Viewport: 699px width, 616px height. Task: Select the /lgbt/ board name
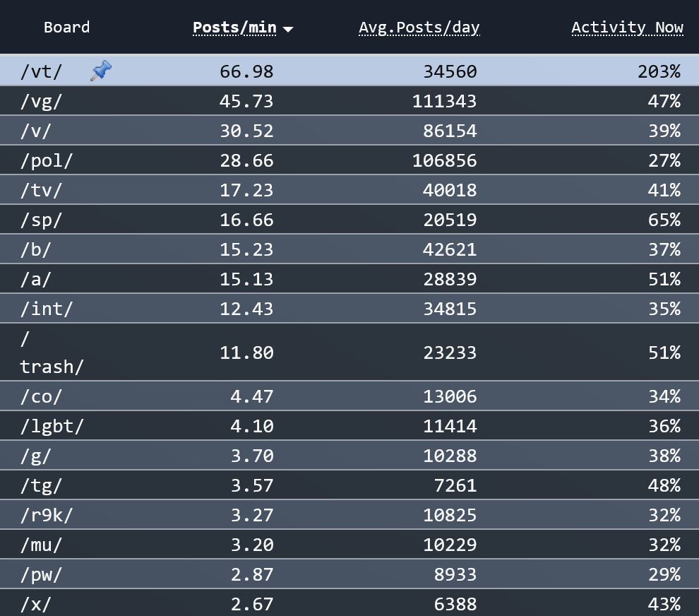tap(52, 426)
